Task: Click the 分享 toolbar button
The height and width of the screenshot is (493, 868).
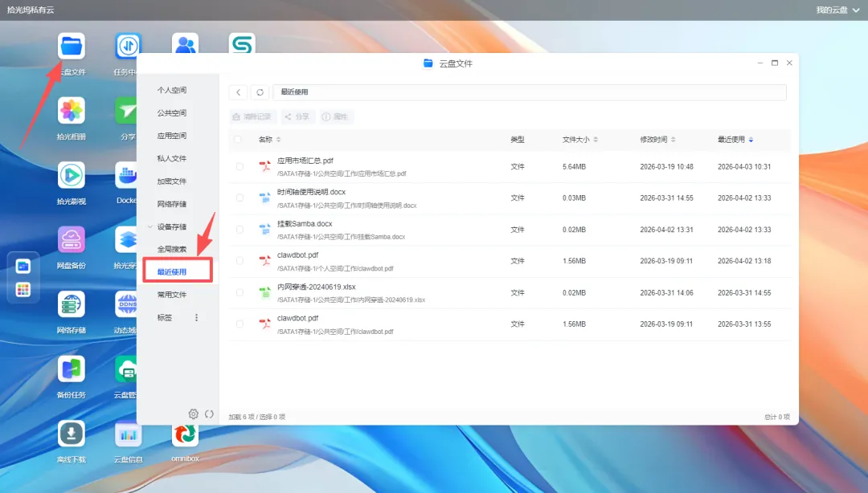Action: point(297,116)
